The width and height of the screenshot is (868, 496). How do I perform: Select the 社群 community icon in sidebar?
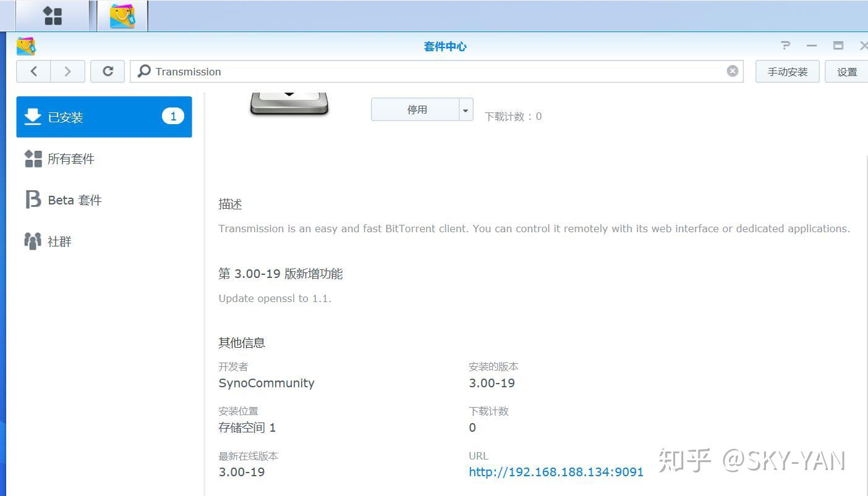coord(33,241)
